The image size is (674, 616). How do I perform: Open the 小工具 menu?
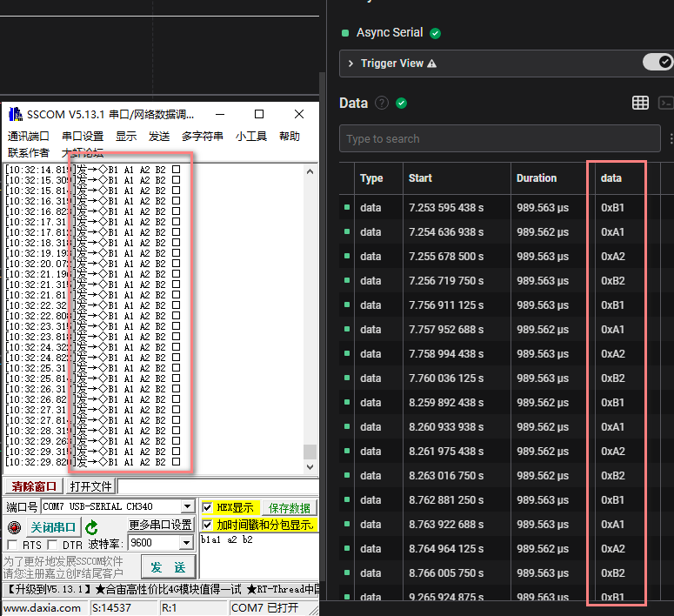point(251,137)
